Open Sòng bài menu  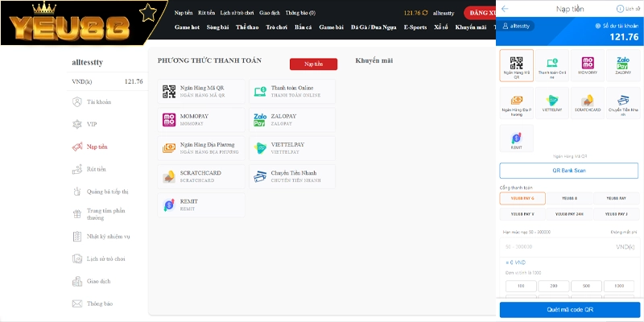217,27
